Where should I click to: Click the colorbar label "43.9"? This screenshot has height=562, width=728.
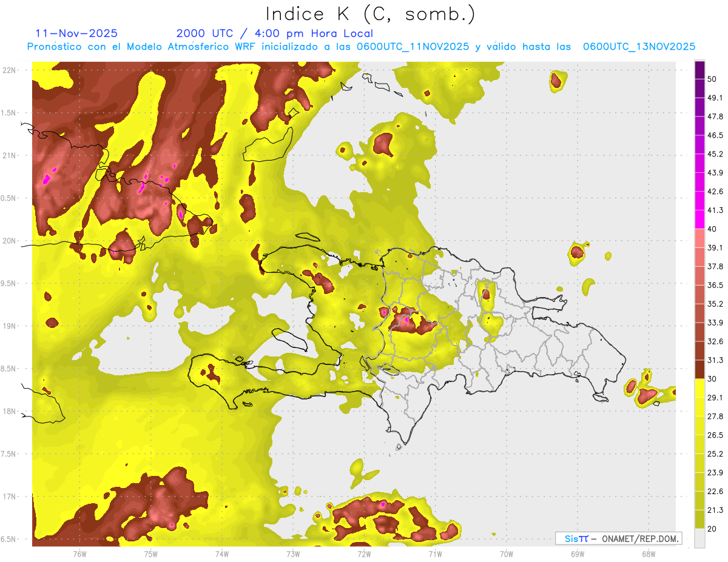[x=715, y=173]
